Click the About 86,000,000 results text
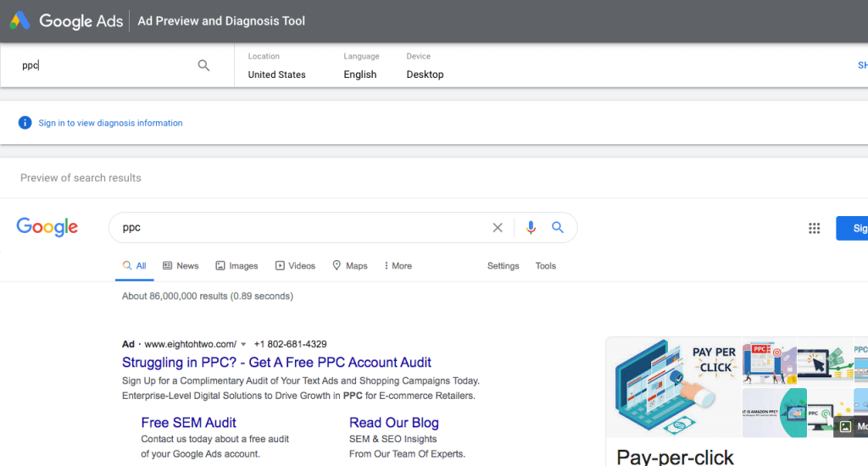The width and height of the screenshot is (868, 466). [208, 296]
